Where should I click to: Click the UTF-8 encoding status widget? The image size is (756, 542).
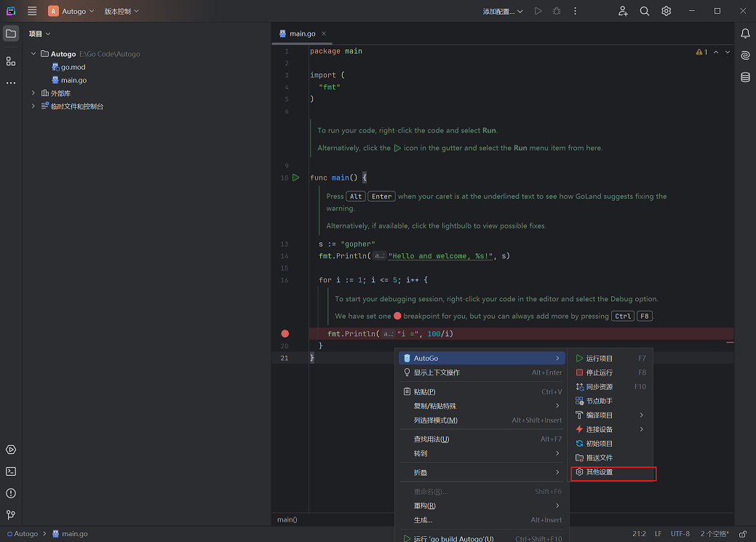click(680, 534)
